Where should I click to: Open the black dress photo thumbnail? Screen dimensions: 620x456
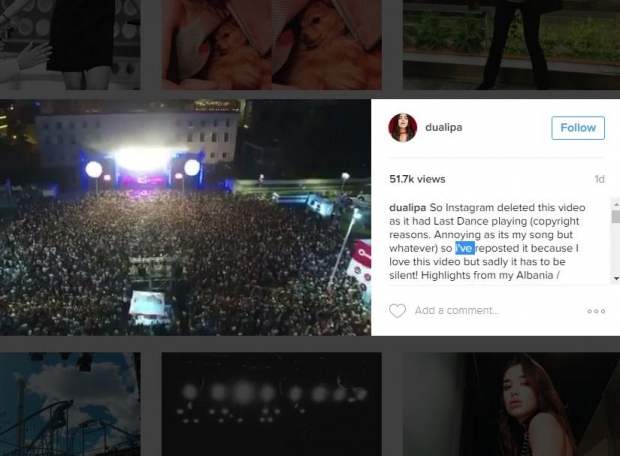(x=70, y=45)
